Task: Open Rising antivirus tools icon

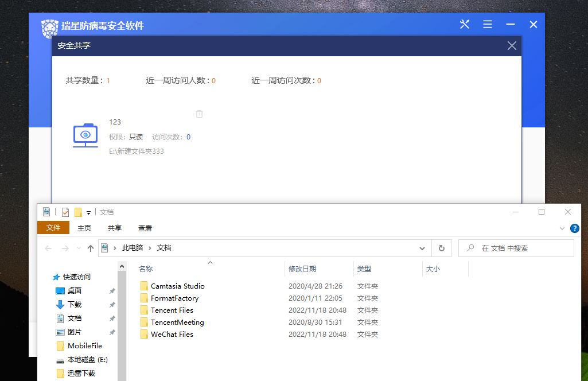Action: pos(465,24)
